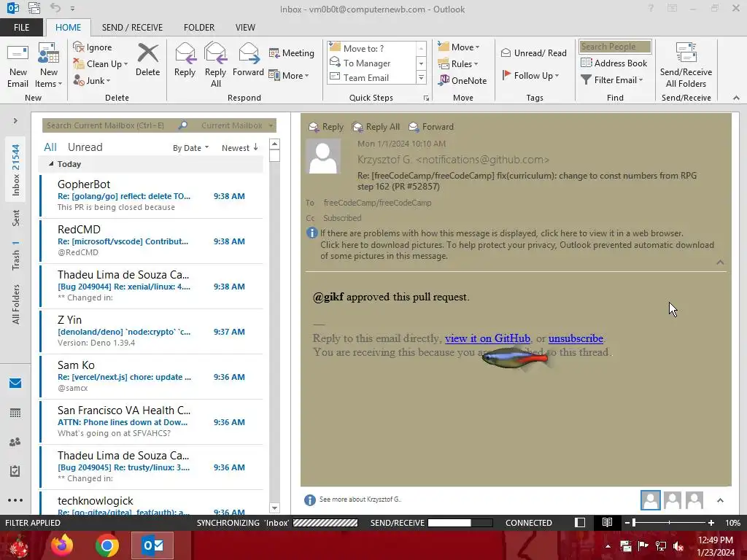
Task: Select the Team Email quick step
Action: pyautogui.click(x=372, y=77)
